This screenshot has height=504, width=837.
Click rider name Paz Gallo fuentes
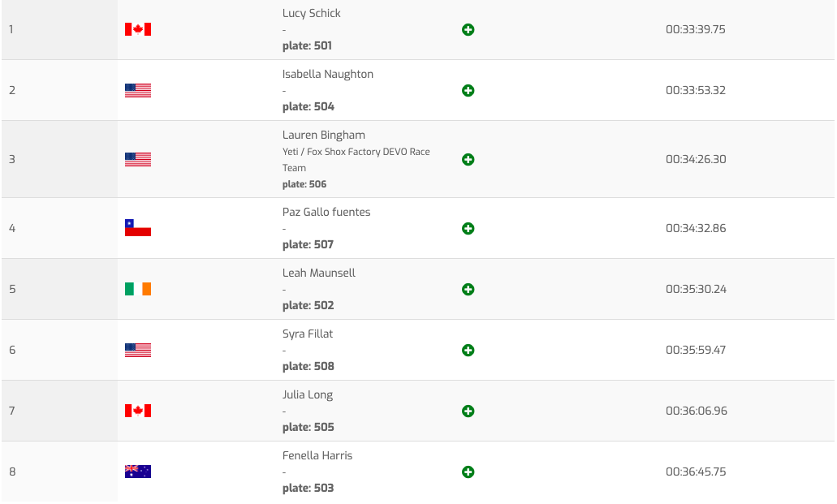[326, 212]
